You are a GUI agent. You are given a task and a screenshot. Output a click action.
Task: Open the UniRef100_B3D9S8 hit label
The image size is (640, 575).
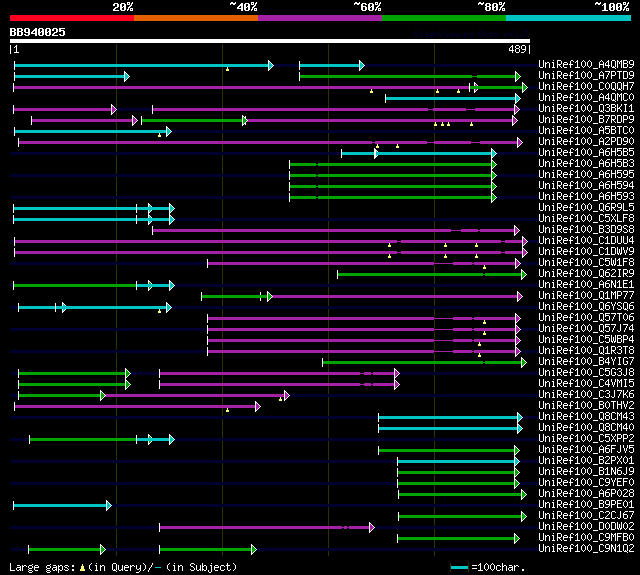click(x=586, y=230)
